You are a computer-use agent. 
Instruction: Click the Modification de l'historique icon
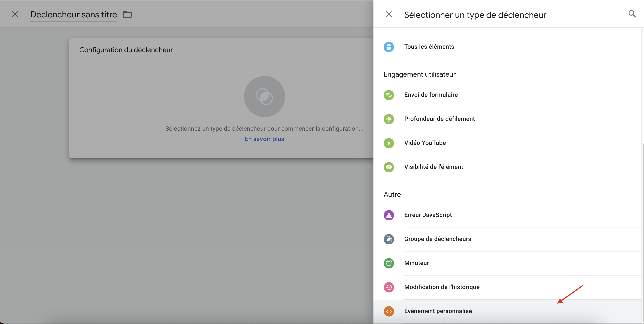point(388,287)
